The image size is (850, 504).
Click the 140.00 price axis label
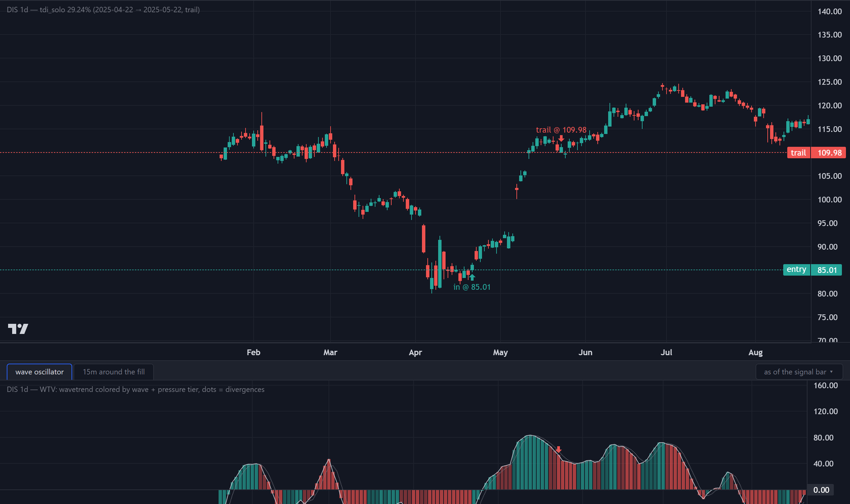pyautogui.click(x=829, y=11)
